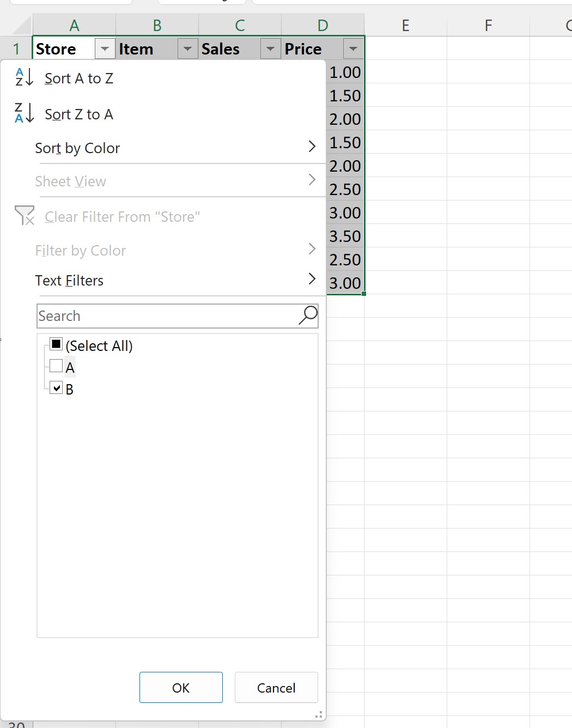Click the resize grip in the menu corner
This screenshot has width=572, height=728.
click(x=319, y=714)
